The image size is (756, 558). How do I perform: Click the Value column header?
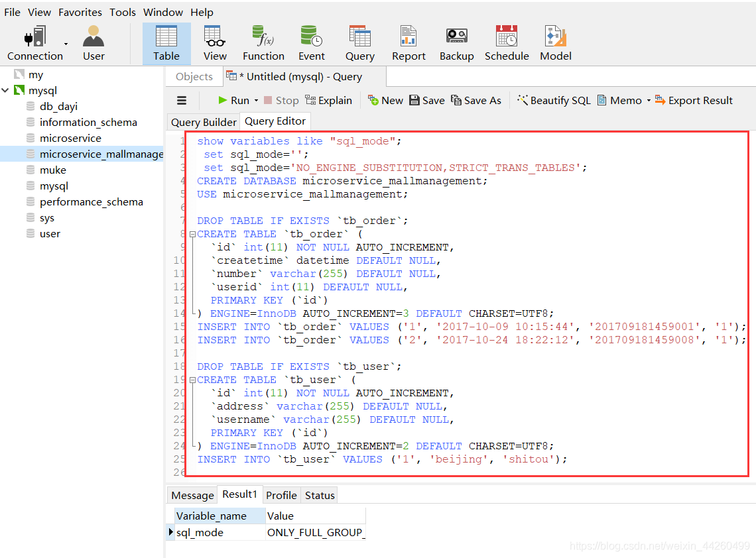pyautogui.click(x=315, y=516)
